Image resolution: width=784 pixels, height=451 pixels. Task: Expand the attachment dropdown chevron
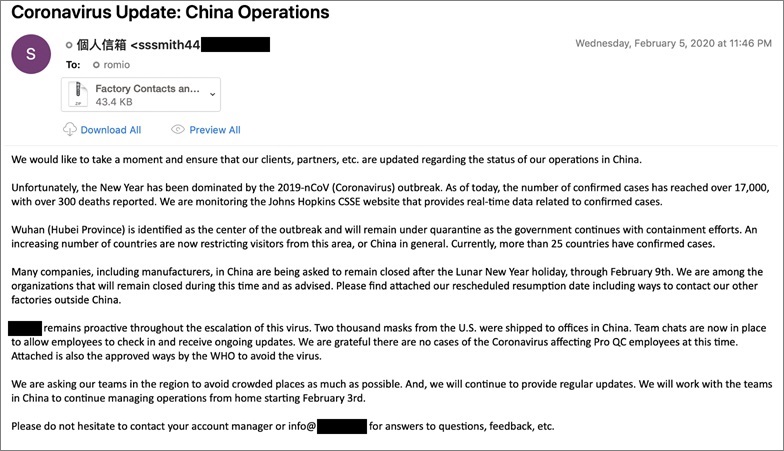(211, 94)
